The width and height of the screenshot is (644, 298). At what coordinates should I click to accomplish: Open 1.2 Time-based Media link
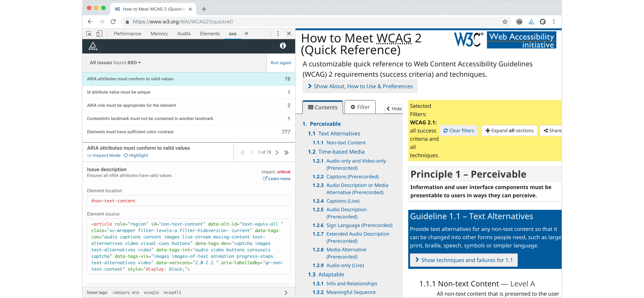(x=336, y=152)
